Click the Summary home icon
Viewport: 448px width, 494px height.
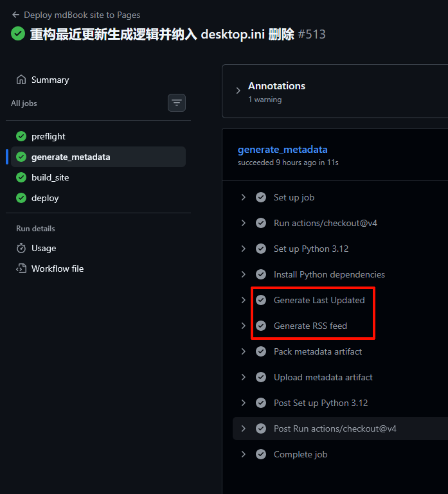click(x=21, y=80)
